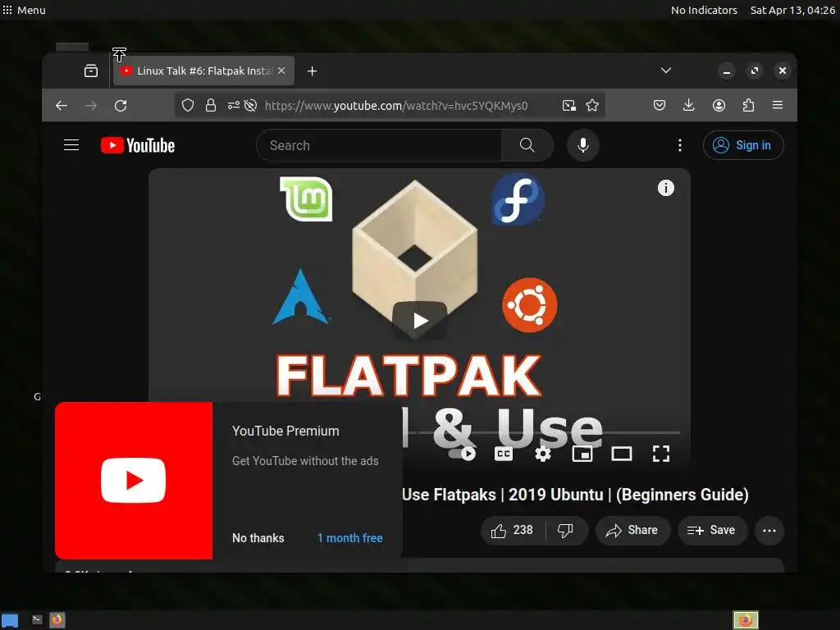Open more actions ellipsis menu

pos(769,531)
